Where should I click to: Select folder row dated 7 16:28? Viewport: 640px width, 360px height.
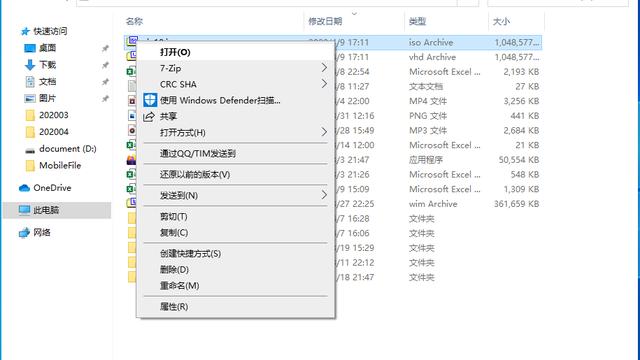pyautogui.click(x=438, y=219)
